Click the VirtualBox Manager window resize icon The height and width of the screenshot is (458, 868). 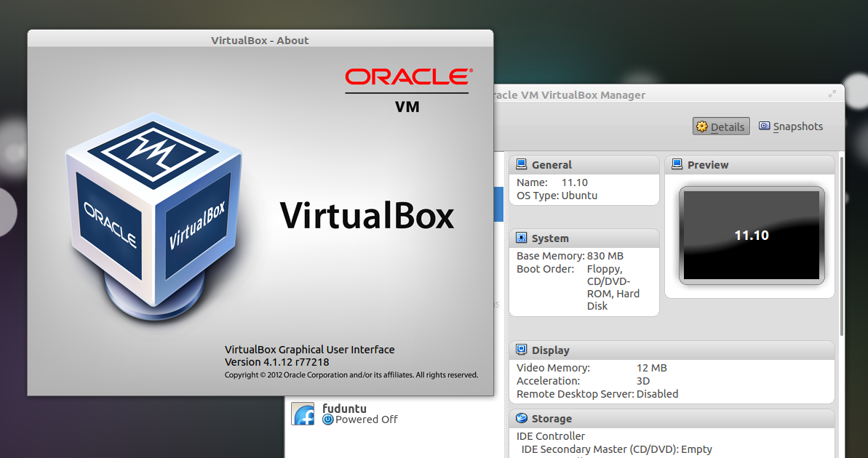pos(832,94)
